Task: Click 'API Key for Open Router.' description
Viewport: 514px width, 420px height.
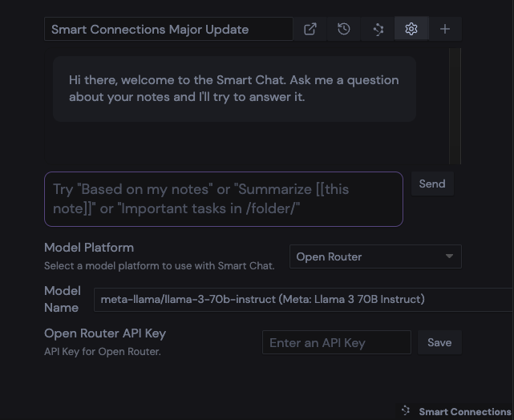Action: [x=103, y=352]
